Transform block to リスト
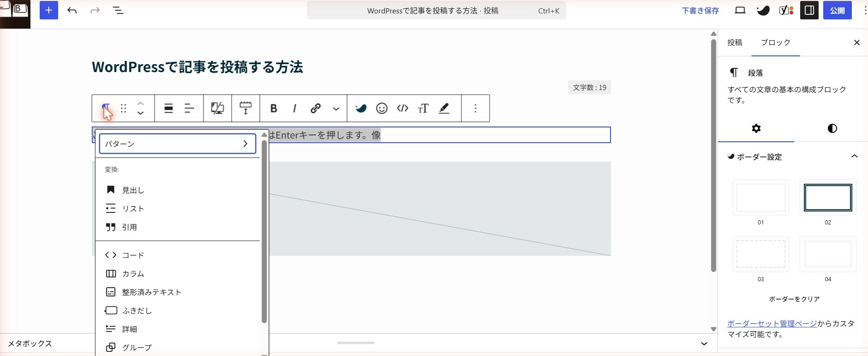The image size is (868, 356). pyautogui.click(x=178, y=209)
